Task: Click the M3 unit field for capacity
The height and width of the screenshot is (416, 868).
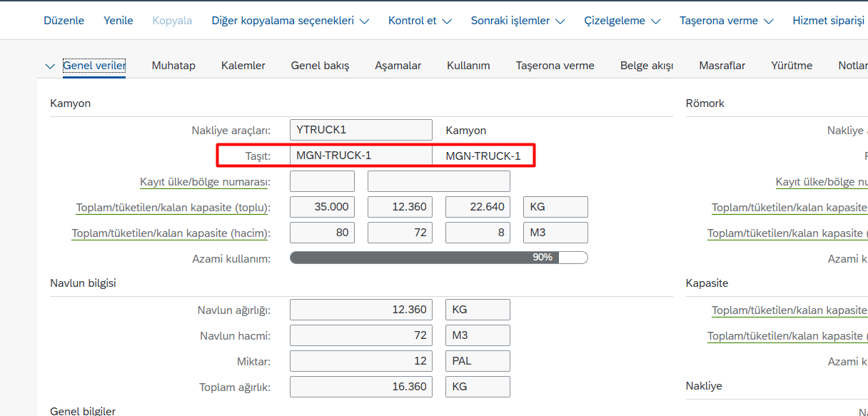Action: (x=555, y=233)
